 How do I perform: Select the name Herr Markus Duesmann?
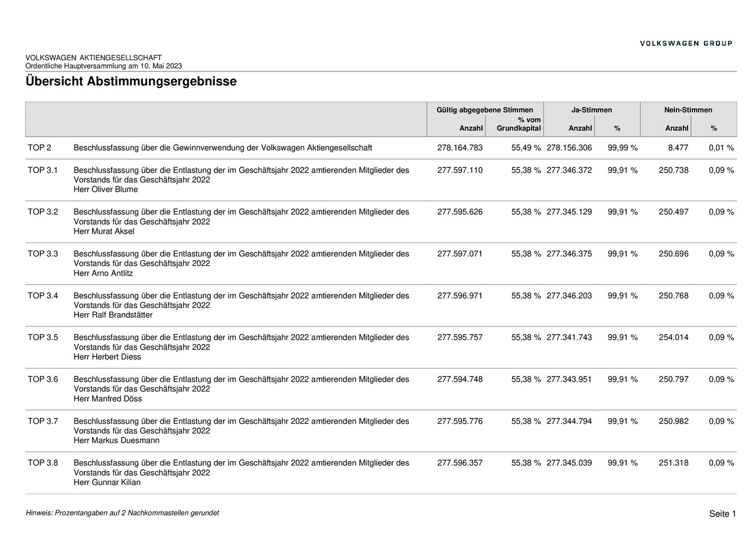(x=117, y=442)
